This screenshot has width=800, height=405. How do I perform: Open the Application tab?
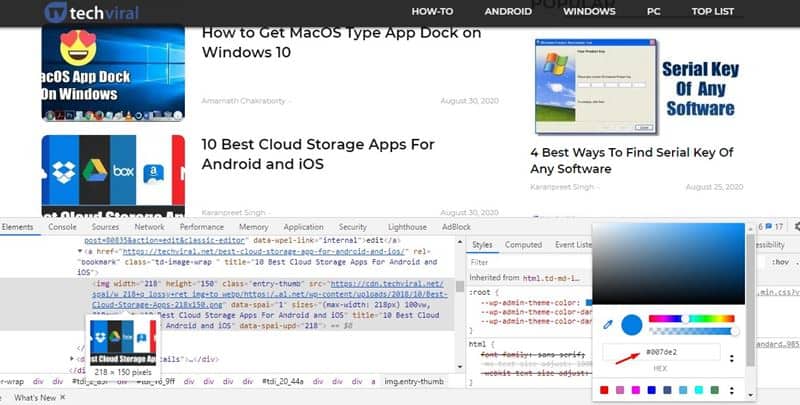coord(304,227)
